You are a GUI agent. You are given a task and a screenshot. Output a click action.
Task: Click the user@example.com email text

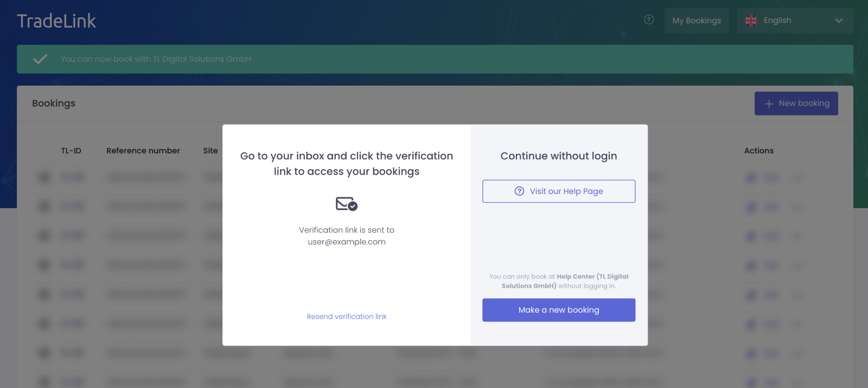pos(347,242)
